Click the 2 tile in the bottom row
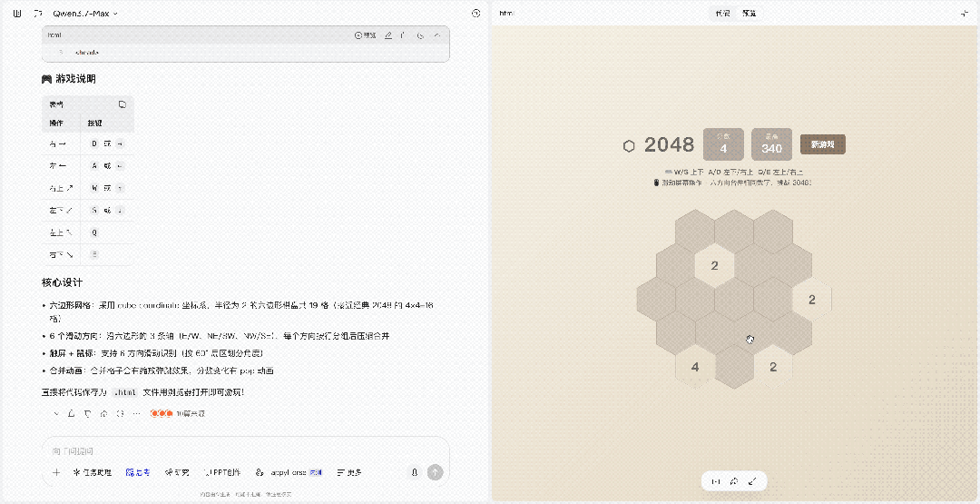The height and width of the screenshot is (504, 980). (773, 367)
